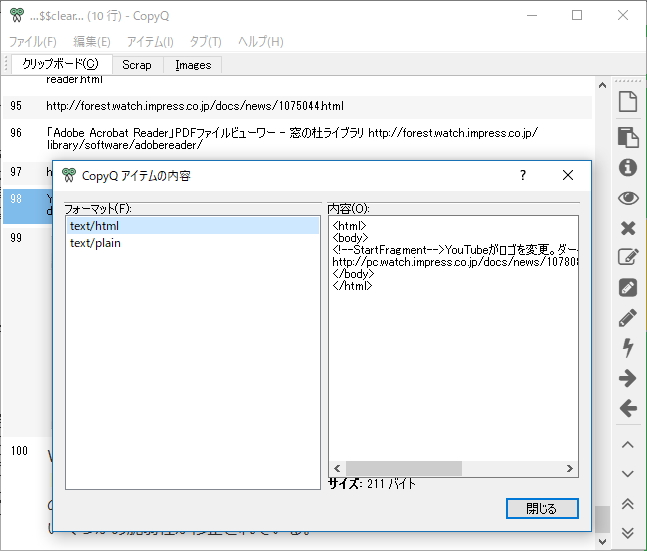
Task: Click the left arrow previous-format icon
Action: coord(628,408)
